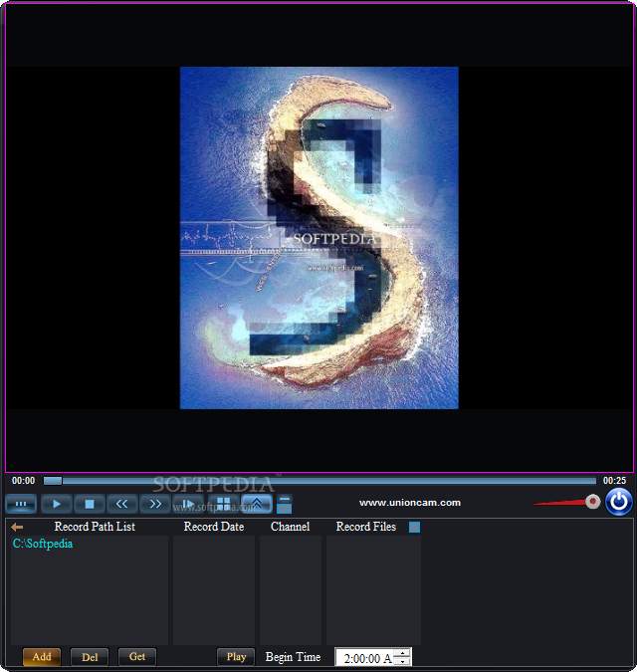Click the Begin Time label
The image size is (637, 672).
[x=293, y=657]
